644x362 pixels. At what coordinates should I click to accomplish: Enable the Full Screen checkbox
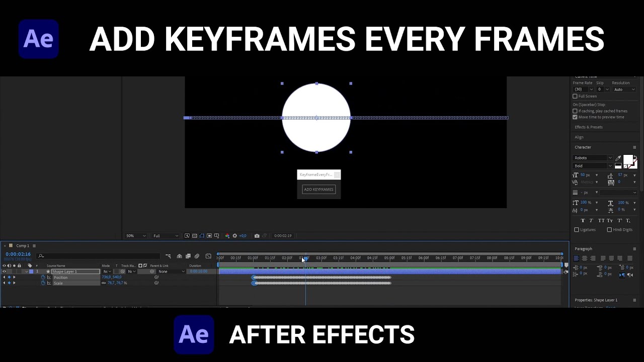coord(575,96)
